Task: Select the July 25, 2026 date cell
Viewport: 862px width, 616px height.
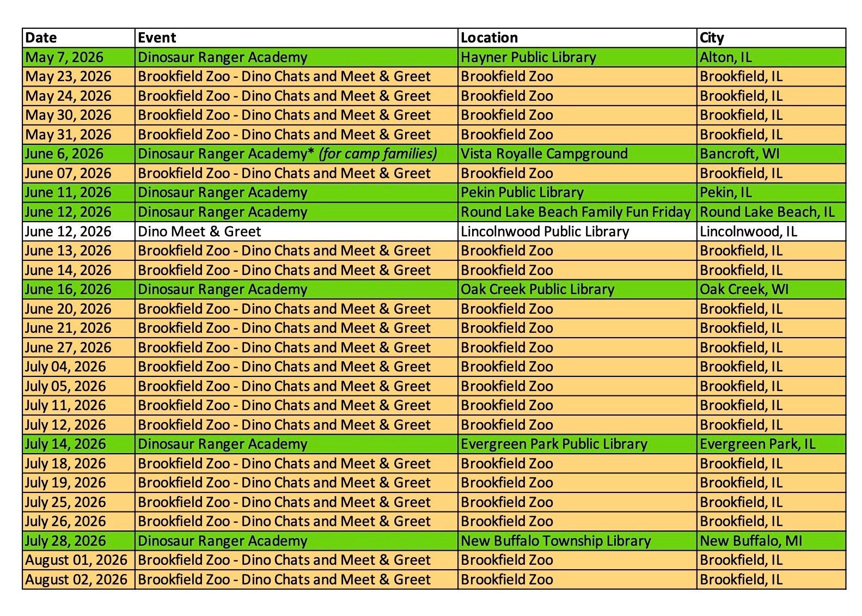Action: point(78,502)
